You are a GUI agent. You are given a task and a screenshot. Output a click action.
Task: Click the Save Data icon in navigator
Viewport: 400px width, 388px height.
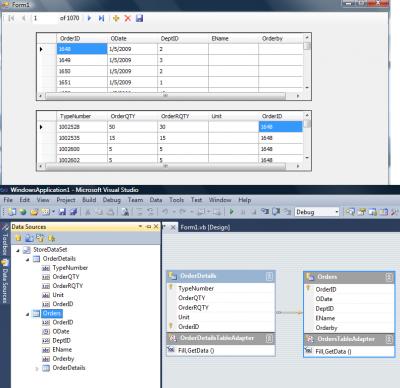tap(139, 18)
